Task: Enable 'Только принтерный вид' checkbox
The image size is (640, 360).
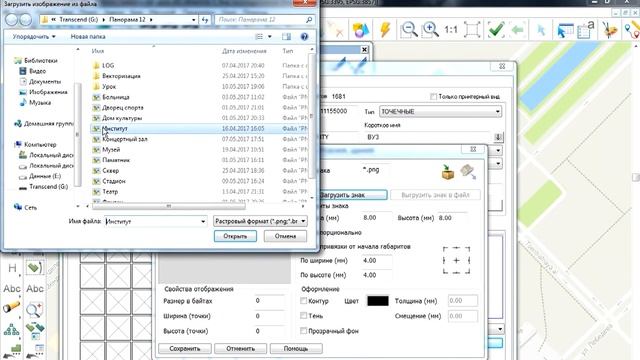Action: [x=433, y=97]
